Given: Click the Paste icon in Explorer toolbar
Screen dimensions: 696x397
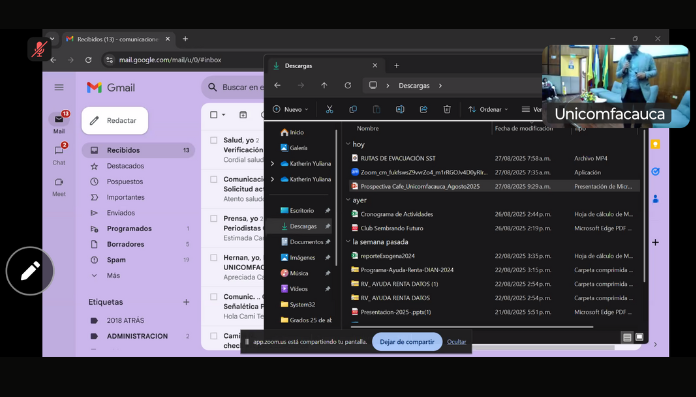Looking at the screenshot, I should (x=376, y=109).
